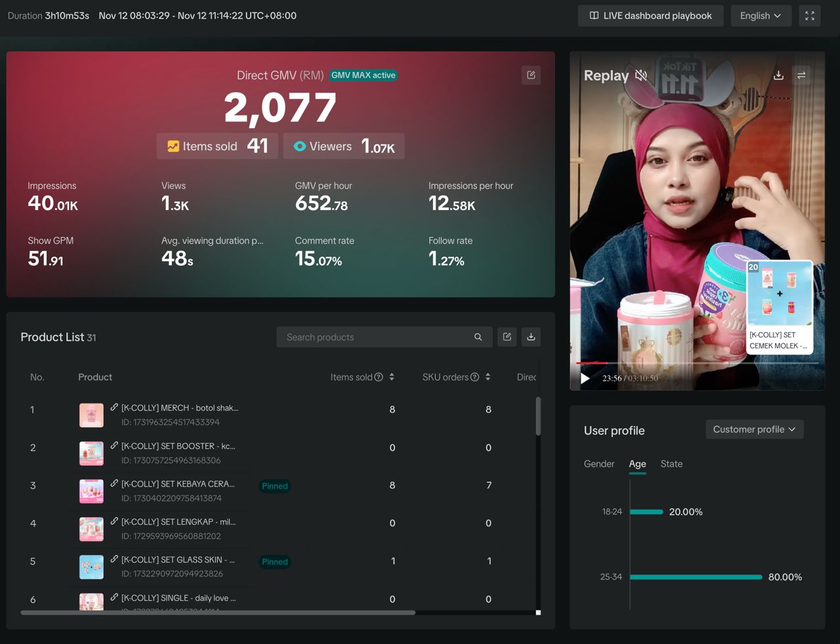Unmute the replay video sound
The height and width of the screenshot is (644, 840).
(641, 75)
